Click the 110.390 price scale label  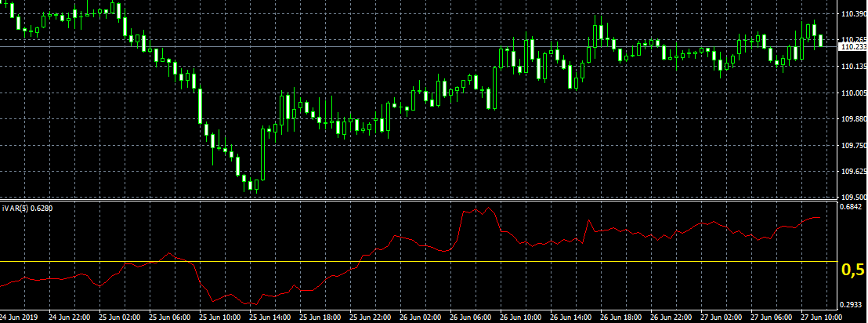852,14
